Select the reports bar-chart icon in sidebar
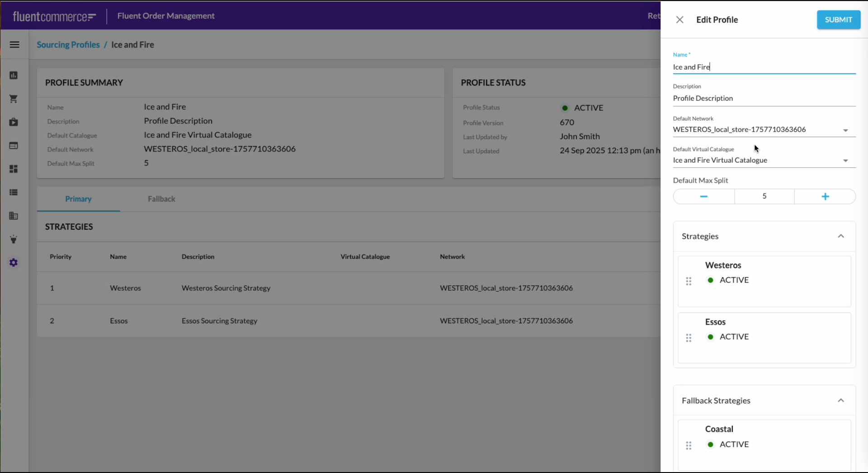868x473 pixels. coord(14,76)
